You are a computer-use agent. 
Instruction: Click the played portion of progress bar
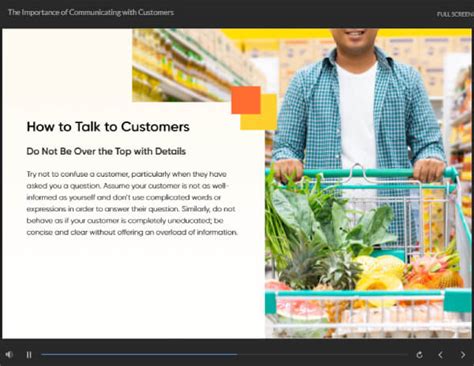[x=139, y=354]
